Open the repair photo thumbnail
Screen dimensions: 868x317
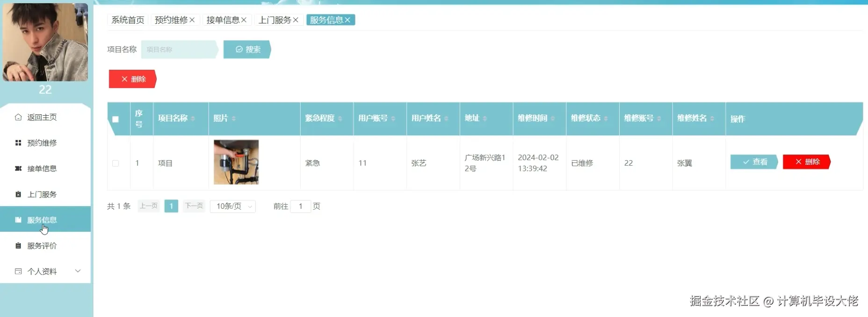(236, 162)
